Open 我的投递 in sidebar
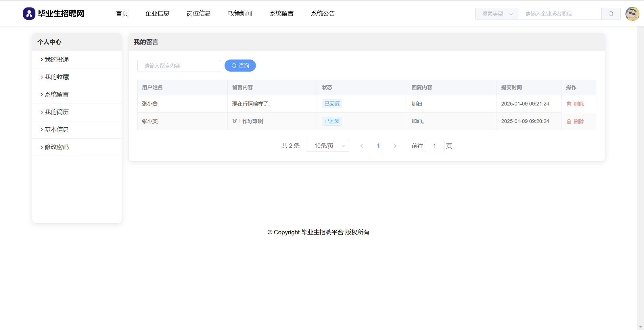 [x=57, y=60]
